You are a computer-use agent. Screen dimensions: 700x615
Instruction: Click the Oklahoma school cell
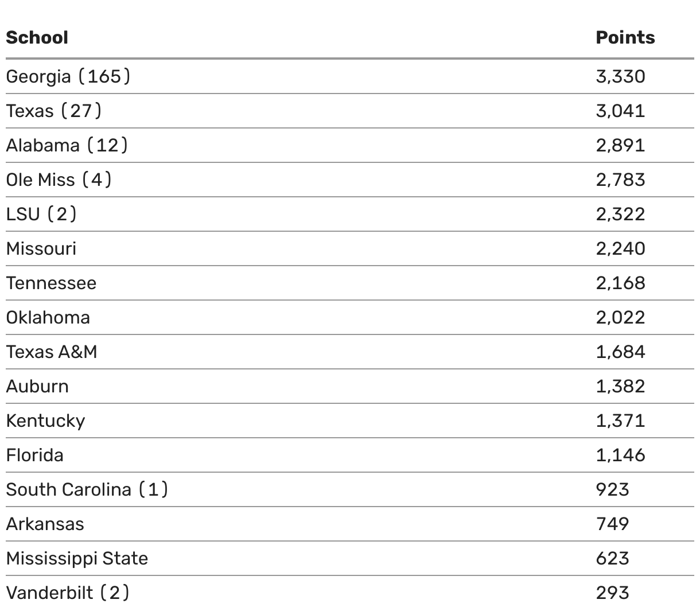48,317
